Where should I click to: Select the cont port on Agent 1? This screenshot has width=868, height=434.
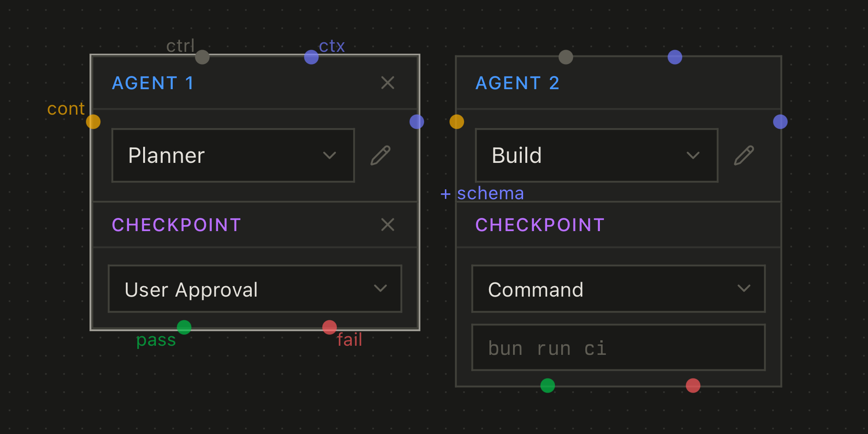94,121
